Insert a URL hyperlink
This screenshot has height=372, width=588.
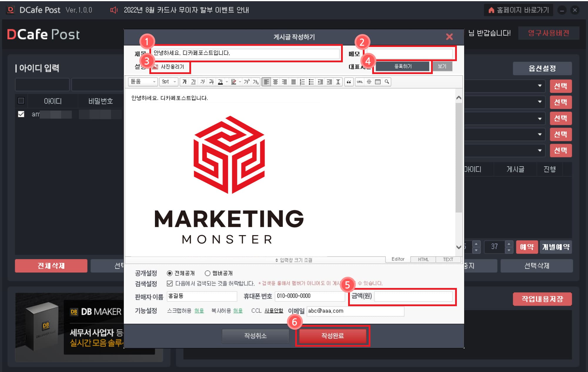360,82
